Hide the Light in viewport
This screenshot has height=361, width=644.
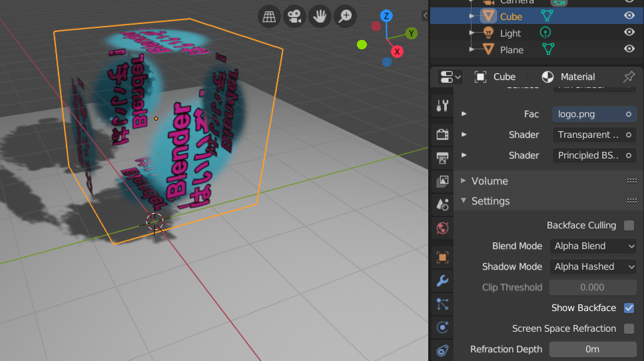[629, 32]
